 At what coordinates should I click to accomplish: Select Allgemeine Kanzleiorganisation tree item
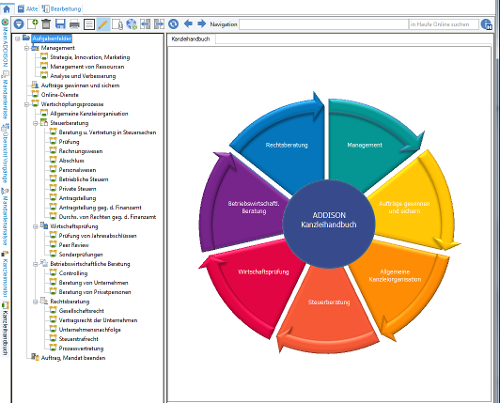(x=89, y=114)
